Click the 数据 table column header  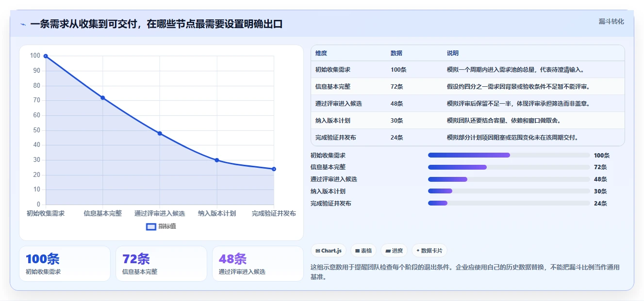[x=396, y=53]
